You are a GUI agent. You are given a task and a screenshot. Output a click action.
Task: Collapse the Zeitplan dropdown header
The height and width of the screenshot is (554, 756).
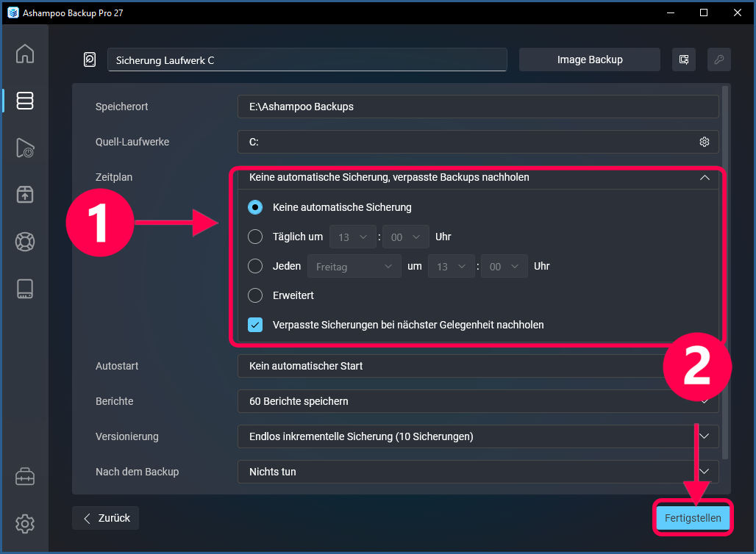[478, 178]
